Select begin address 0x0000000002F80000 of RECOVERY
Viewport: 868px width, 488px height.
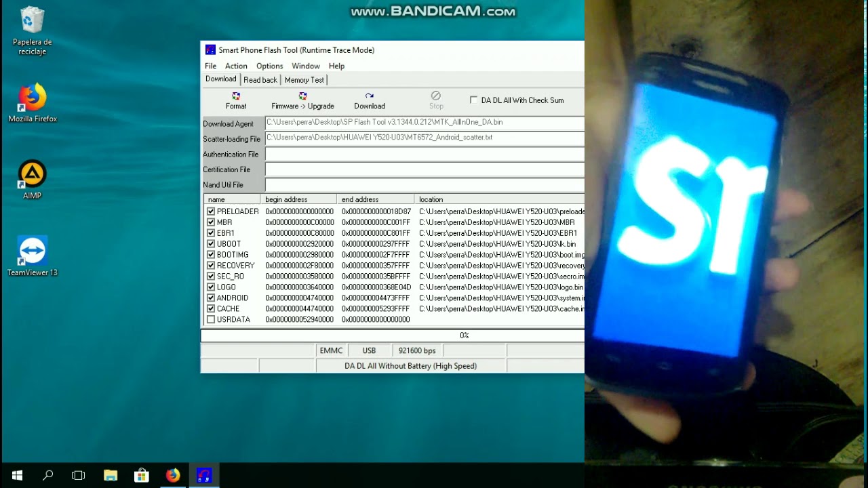(299, 266)
